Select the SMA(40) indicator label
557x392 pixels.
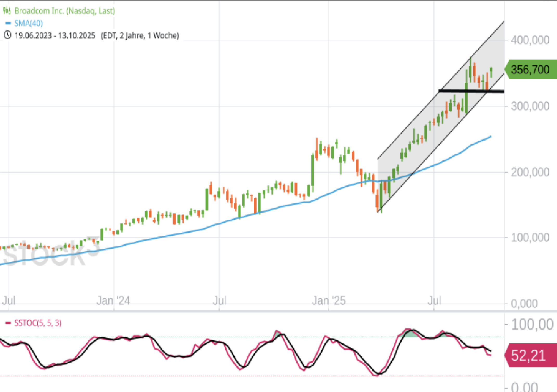[x=29, y=23]
